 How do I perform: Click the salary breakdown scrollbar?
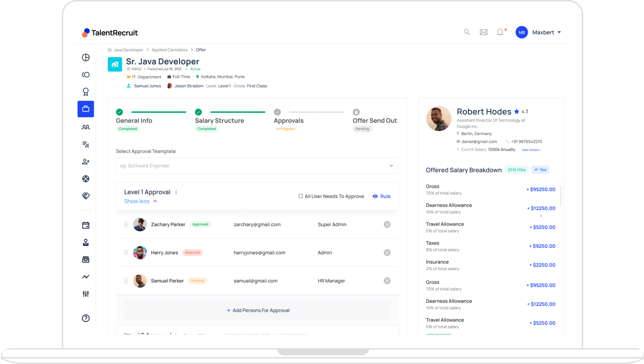[561, 196]
